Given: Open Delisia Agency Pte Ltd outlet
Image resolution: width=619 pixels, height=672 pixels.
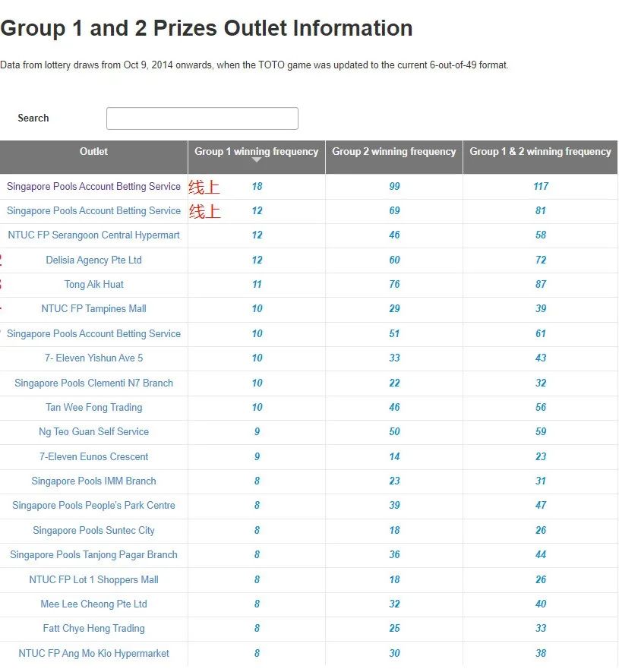Looking at the screenshot, I should 93,260.
